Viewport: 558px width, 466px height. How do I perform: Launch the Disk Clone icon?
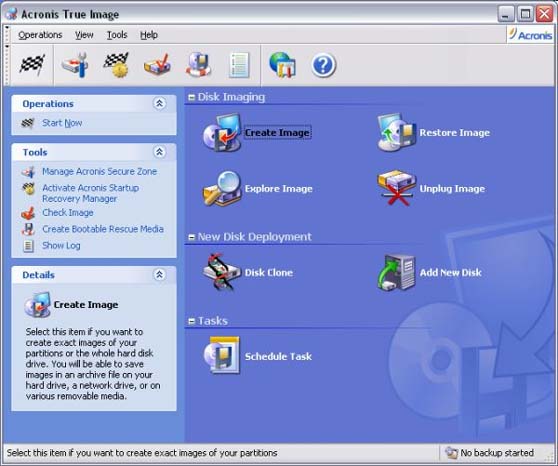click(x=221, y=272)
